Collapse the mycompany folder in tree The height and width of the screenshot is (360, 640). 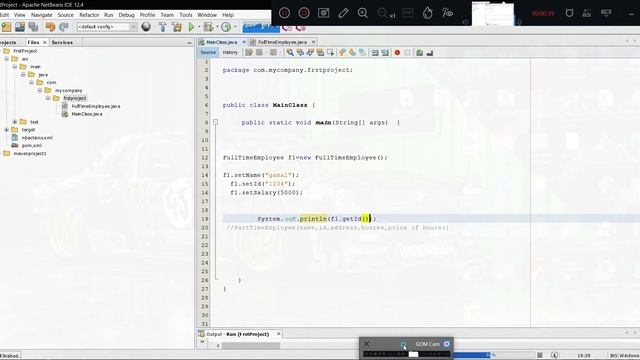(40, 90)
